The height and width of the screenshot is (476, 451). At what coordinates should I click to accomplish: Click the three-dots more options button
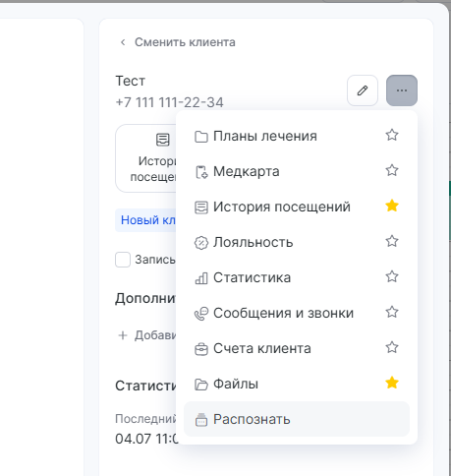(x=402, y=90)
